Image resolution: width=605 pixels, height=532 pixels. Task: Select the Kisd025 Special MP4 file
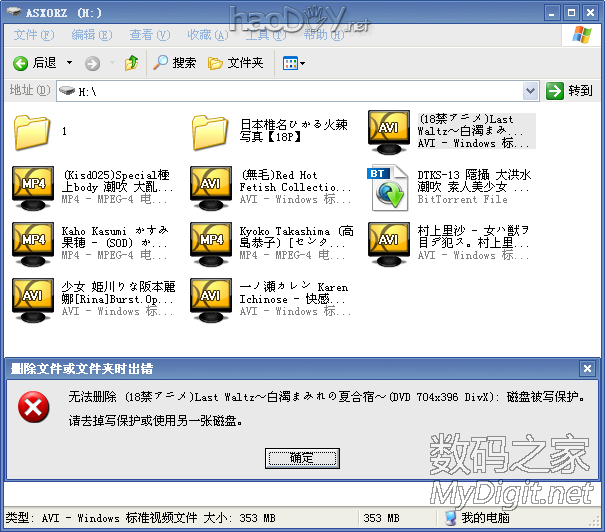point(33,187)
